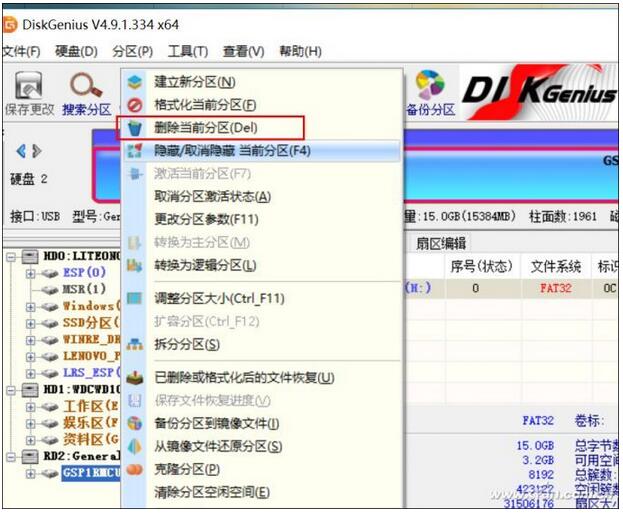Expand the SSD分区 partition node
The image size is (623, 513).
coord(30,324)
